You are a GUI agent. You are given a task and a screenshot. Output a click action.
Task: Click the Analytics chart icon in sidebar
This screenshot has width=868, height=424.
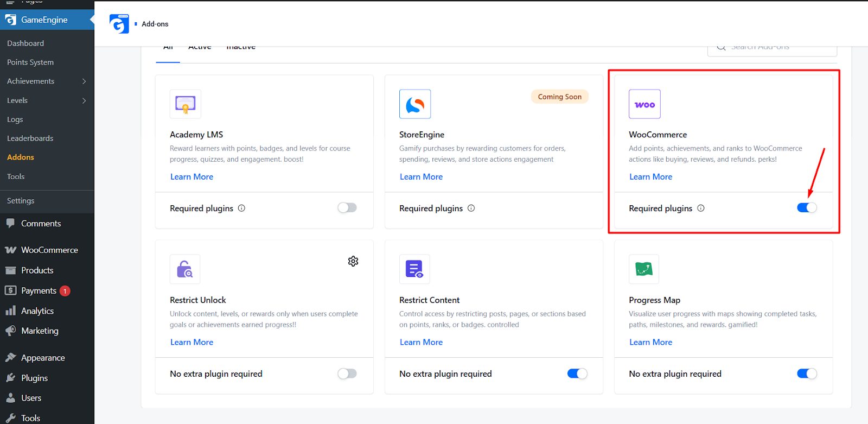click(10, 311)
